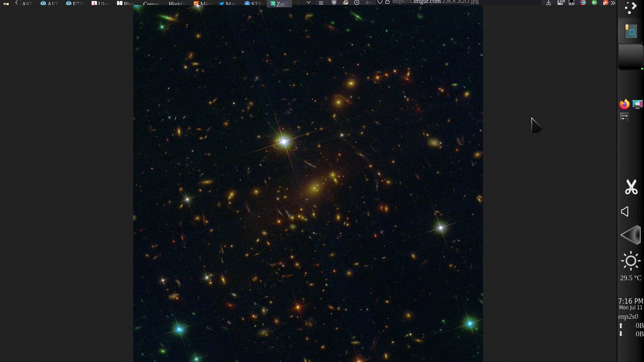Switch to the active ZnO imgur tab
Image resolution: width=644 pixels, height=362 pixels.
280,3
